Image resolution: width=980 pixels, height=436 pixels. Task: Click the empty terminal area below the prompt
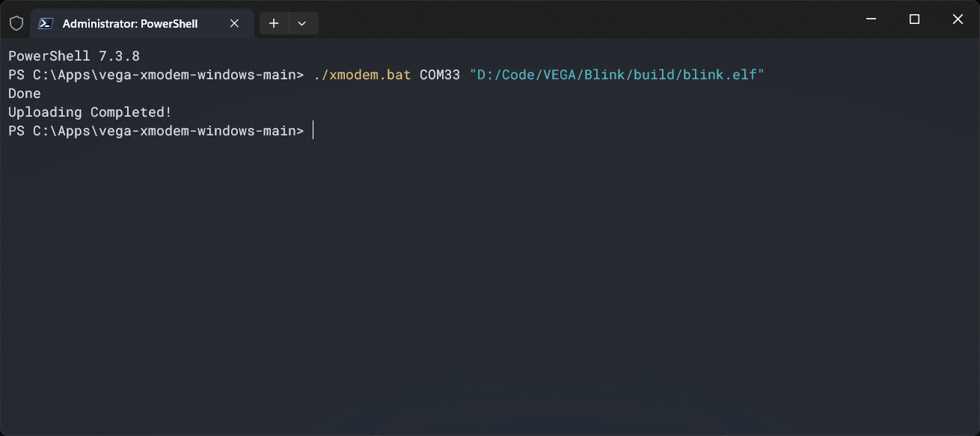pyautogui.click(x=490, y=284)
